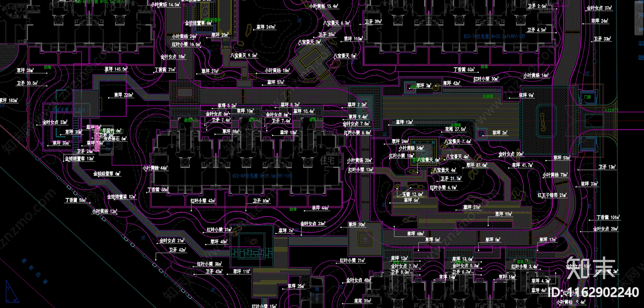This screenshot has width=644, height=308.
Task: Click the '八宝景天 6.3㎡' annotation
Action: click(x=336, y=23)
